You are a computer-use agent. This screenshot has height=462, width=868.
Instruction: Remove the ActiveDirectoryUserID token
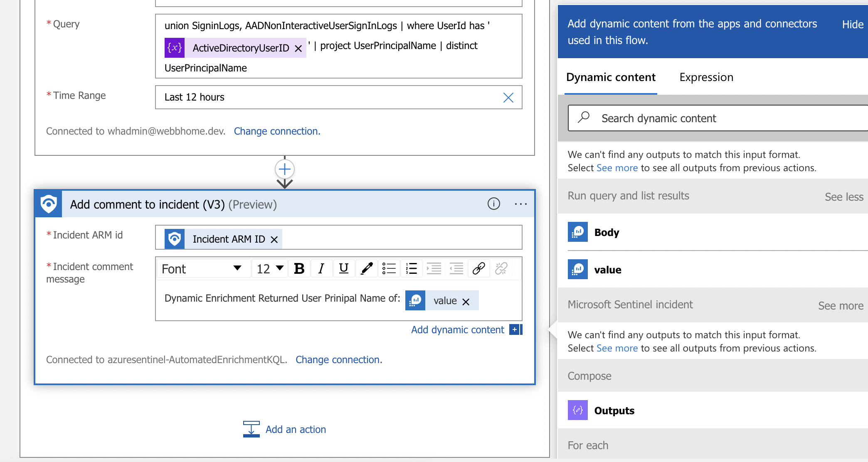(x=298, y=49)
